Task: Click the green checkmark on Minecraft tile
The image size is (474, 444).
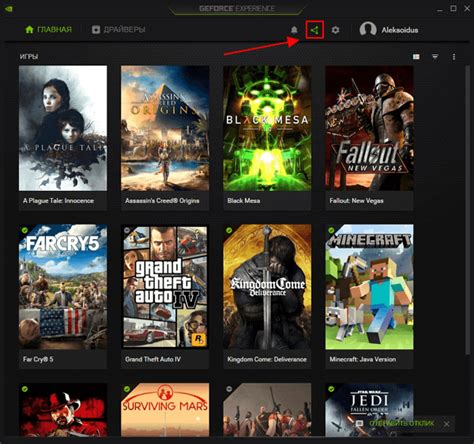Action: [x=331, y=230]
